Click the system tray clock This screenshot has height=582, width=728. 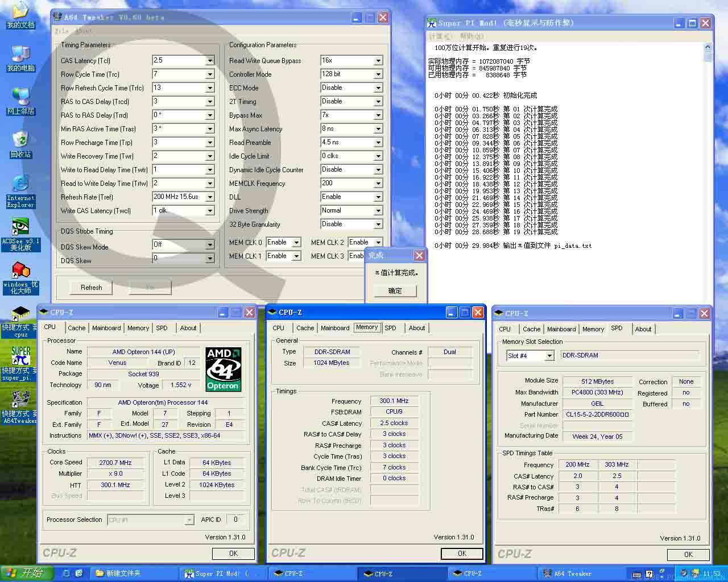tap(712, 573)
